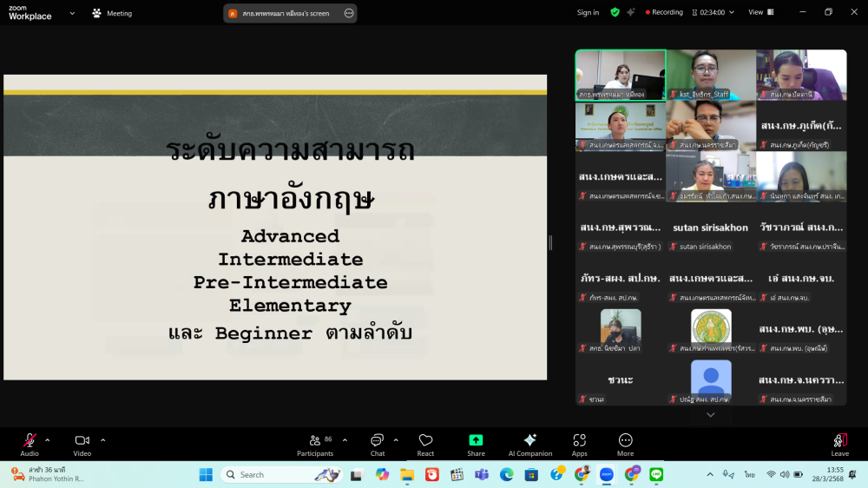
Task: Open AI Companion
Action: 529,445
